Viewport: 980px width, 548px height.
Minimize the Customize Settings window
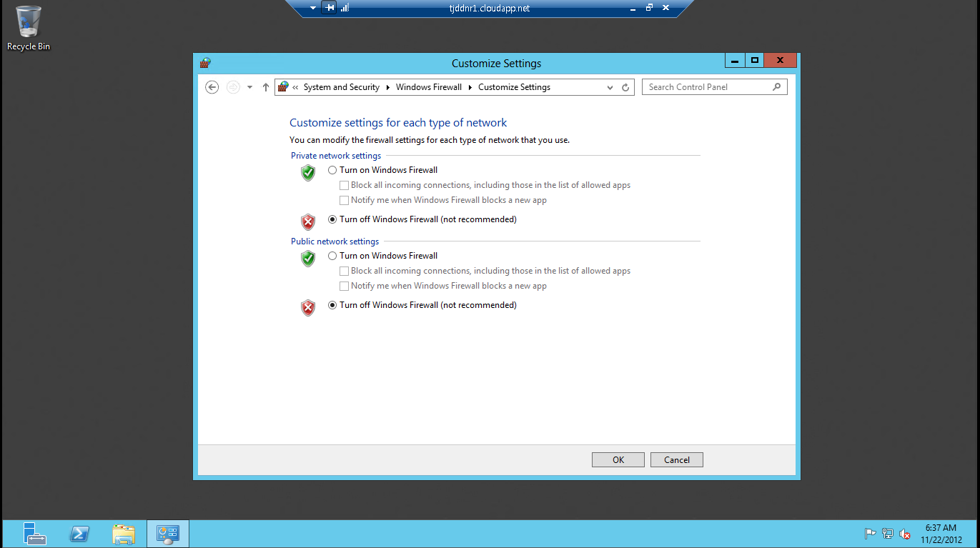point(735,61)
